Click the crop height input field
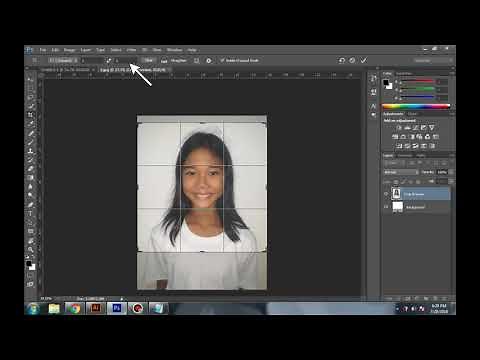The image size is (480, 360). 126,60
